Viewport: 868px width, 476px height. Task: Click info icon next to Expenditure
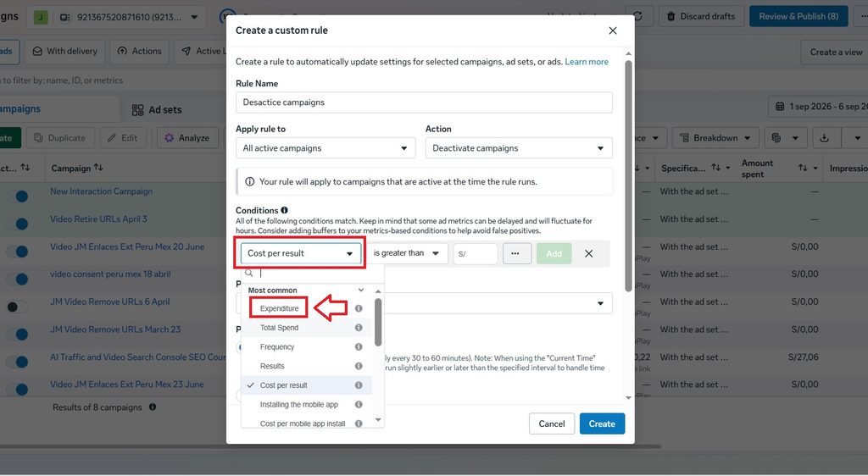coord(359,308)
